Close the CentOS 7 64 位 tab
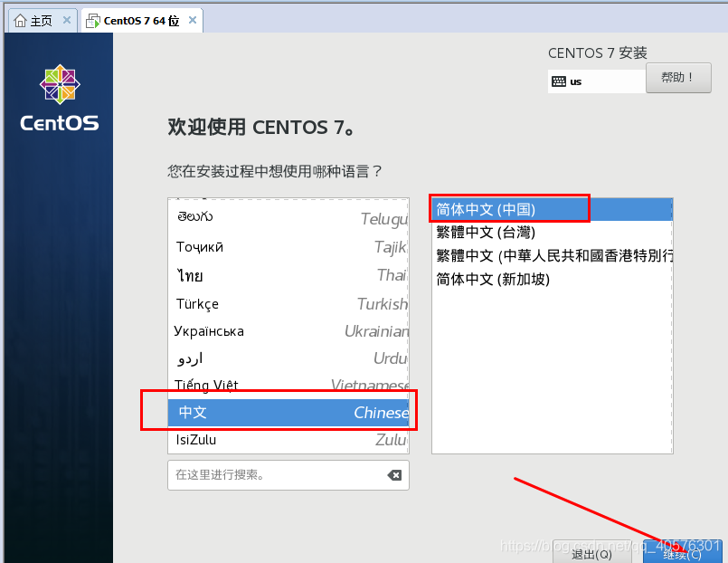The height and width of the screenshot is (563, 728). click(193, 20)
